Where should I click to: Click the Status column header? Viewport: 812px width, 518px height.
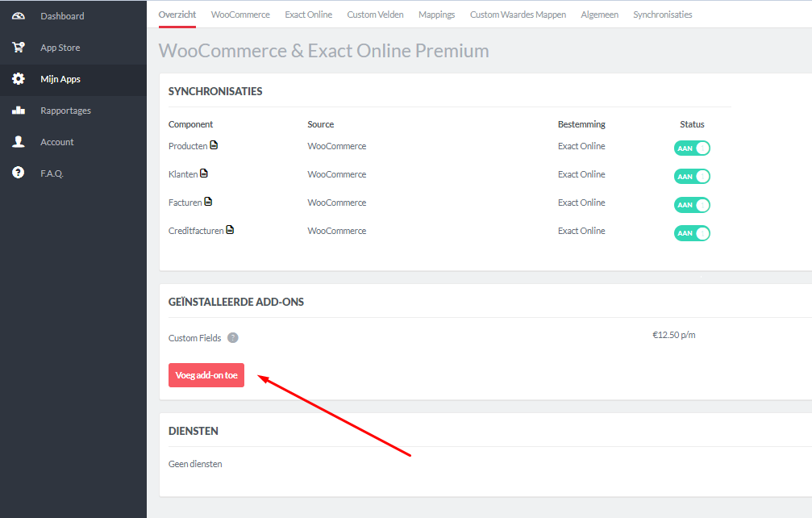[692, 124]
